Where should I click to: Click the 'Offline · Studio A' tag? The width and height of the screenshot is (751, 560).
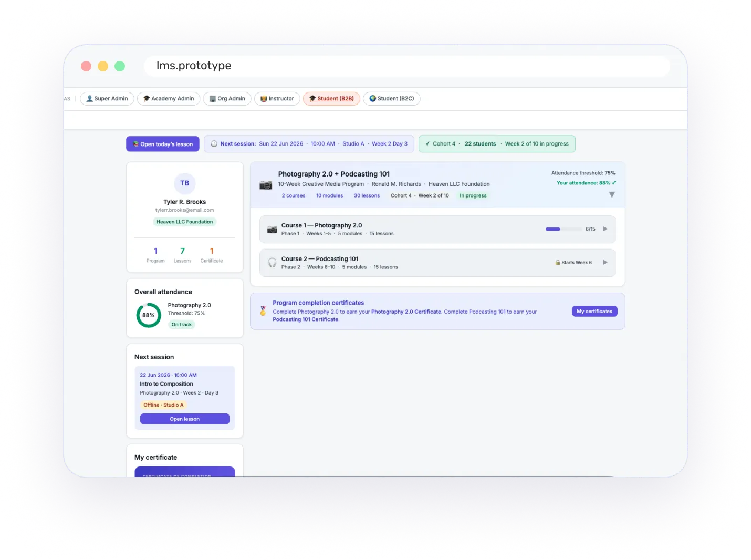tap(164, 405)
